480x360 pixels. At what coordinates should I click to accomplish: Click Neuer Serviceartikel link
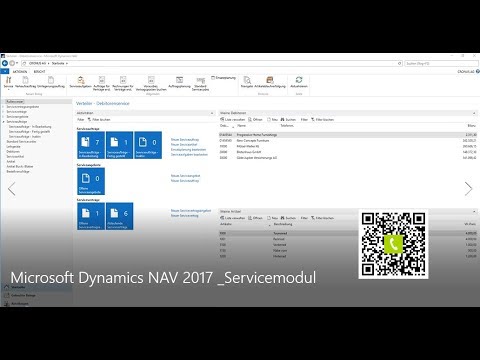coord(184,145)
